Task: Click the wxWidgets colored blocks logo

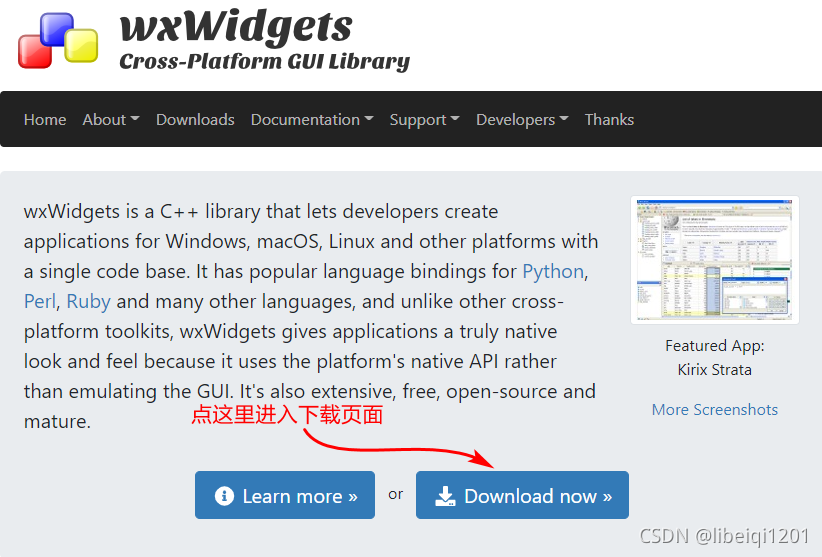Action: [x=58, y=40]
